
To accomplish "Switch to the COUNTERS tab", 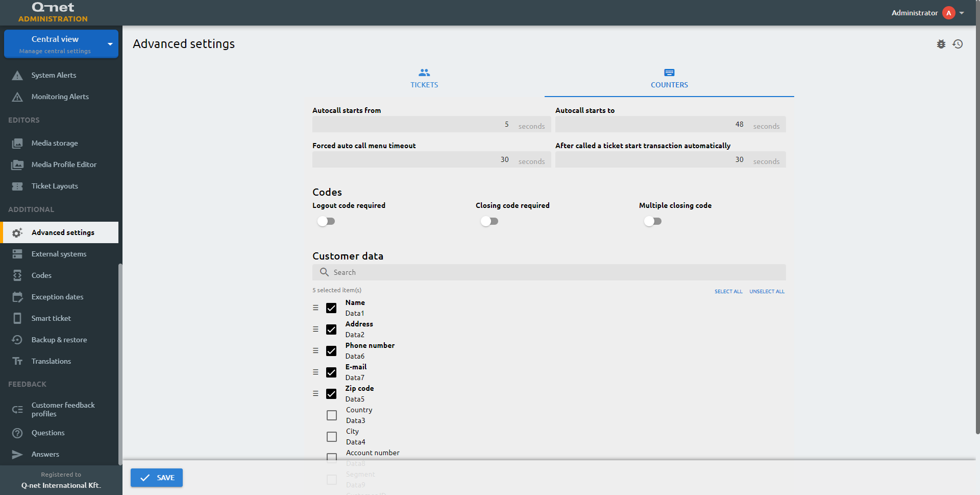I will [x=669, y=79].
